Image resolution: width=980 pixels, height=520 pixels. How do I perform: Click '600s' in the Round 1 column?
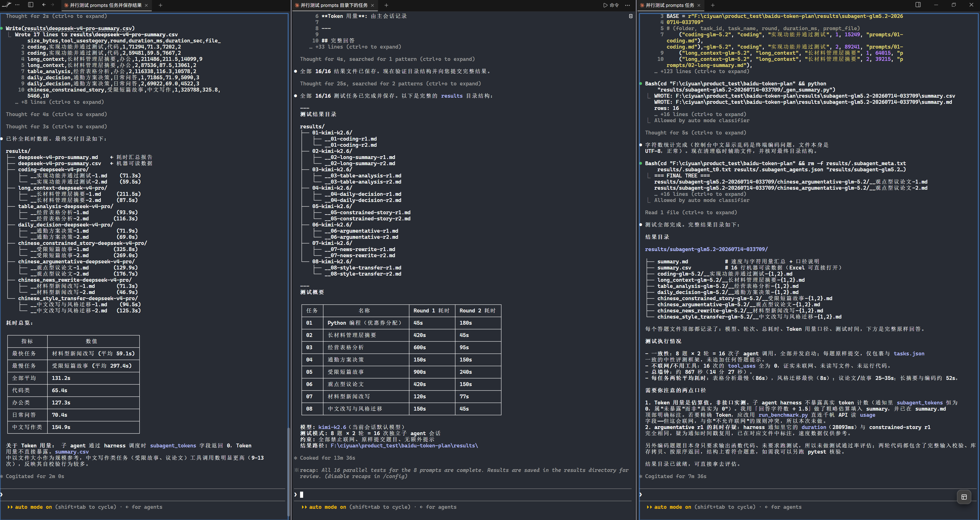tap(420, 347)
